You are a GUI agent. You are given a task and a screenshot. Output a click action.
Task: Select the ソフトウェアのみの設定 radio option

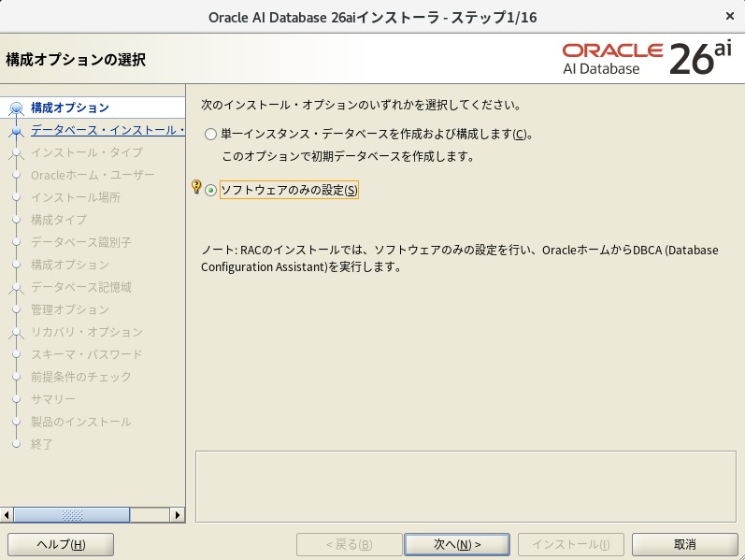coord(210,190)
